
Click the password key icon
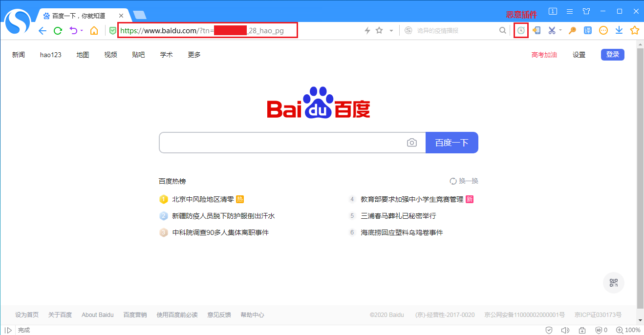click(x=572, y=30)
